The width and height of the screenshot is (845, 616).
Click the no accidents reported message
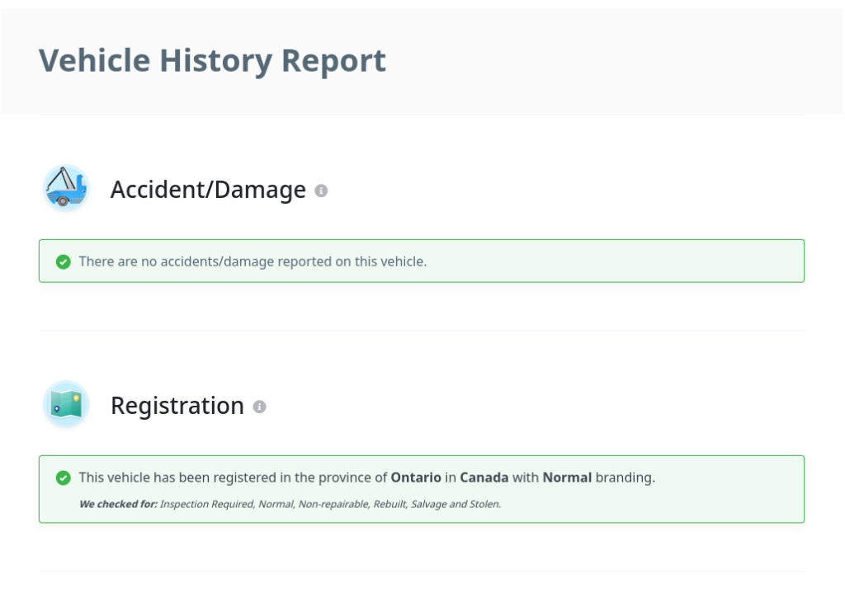tap(253, 261)
